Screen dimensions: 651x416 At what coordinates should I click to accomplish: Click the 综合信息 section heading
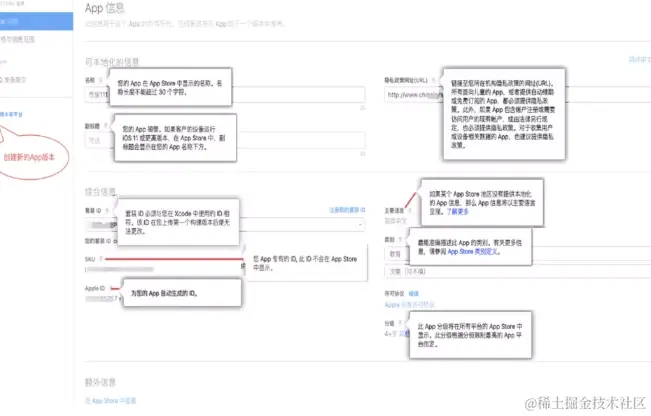click(x=100, y=192)
